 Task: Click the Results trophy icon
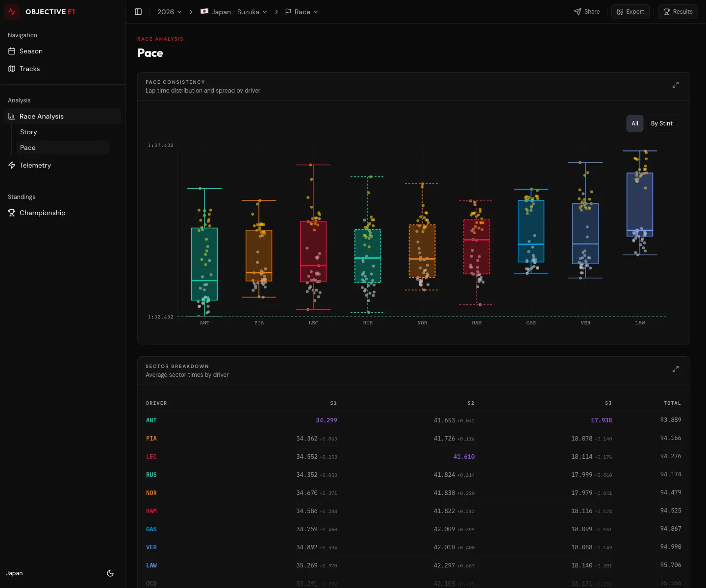click(667, 12)
